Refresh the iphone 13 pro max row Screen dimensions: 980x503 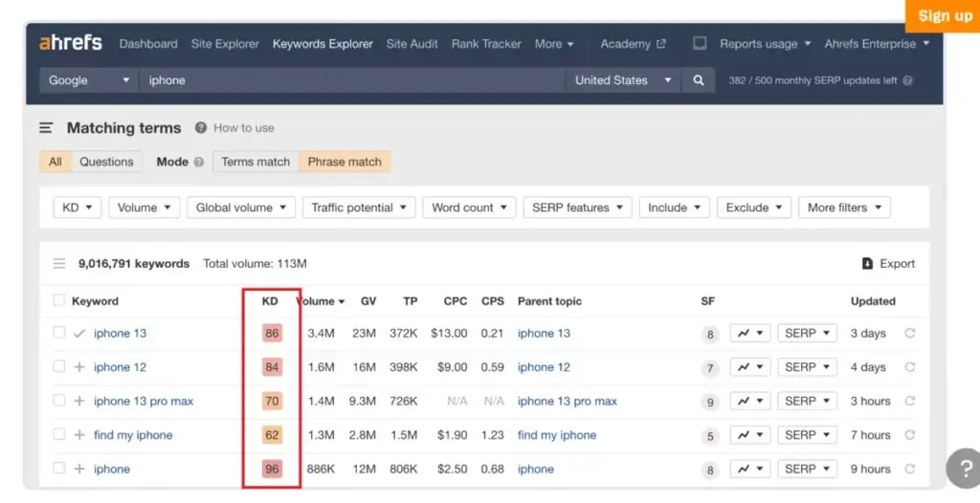(x=910, y=401)
